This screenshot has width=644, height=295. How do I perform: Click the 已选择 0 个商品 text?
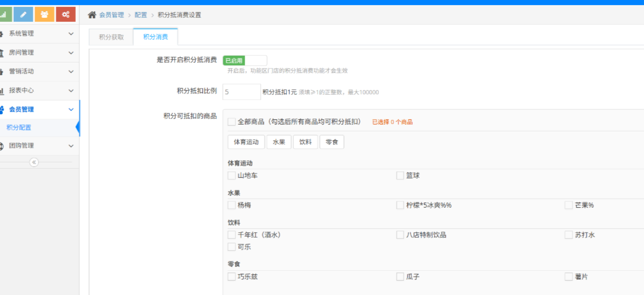tap(392, 122)
